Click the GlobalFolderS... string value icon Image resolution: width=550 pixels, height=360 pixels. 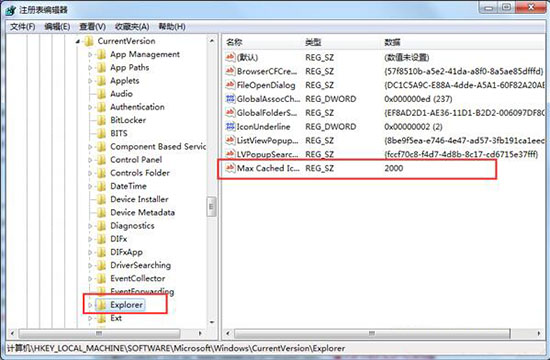tap(230, 112)
